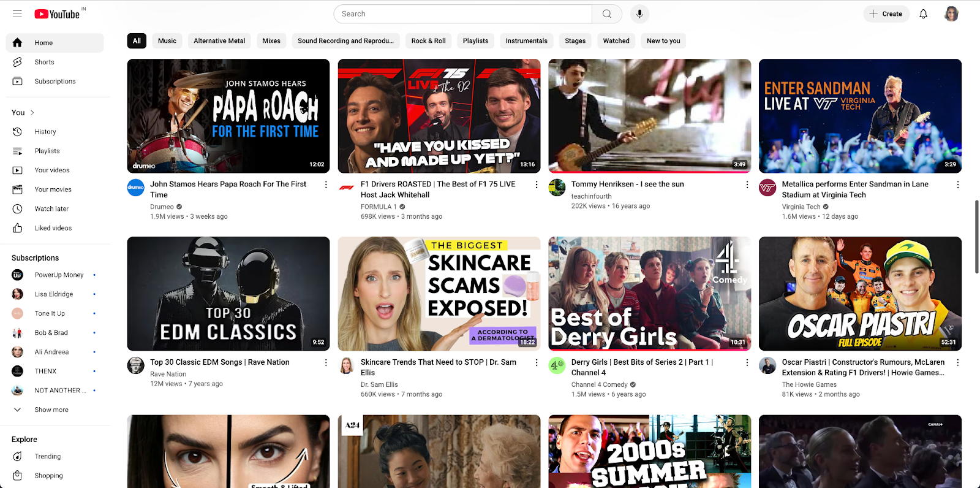The width and height of the screenshot is (980, 488).
Task: Open Lisa Eldridge subscription channel
Action: (55, 294)
